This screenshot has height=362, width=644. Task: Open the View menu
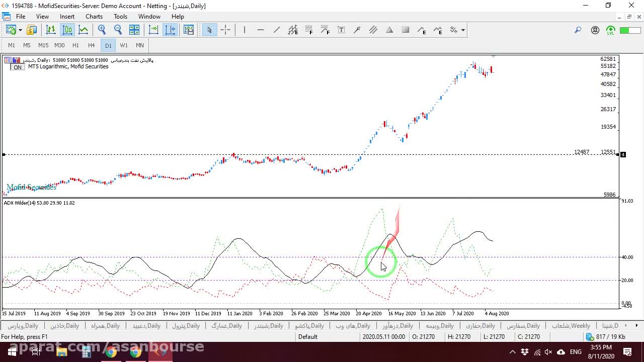tap(42, 17)
